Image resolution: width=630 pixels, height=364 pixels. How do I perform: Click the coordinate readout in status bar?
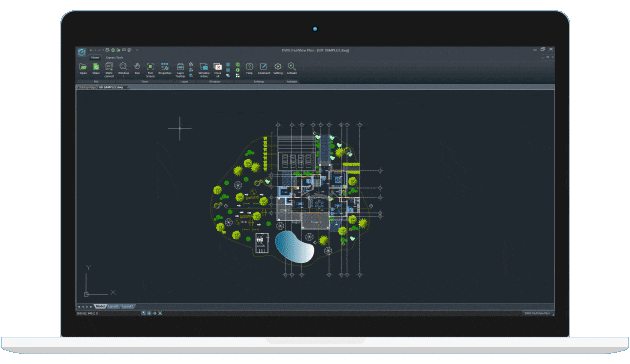tap(87, 313)
